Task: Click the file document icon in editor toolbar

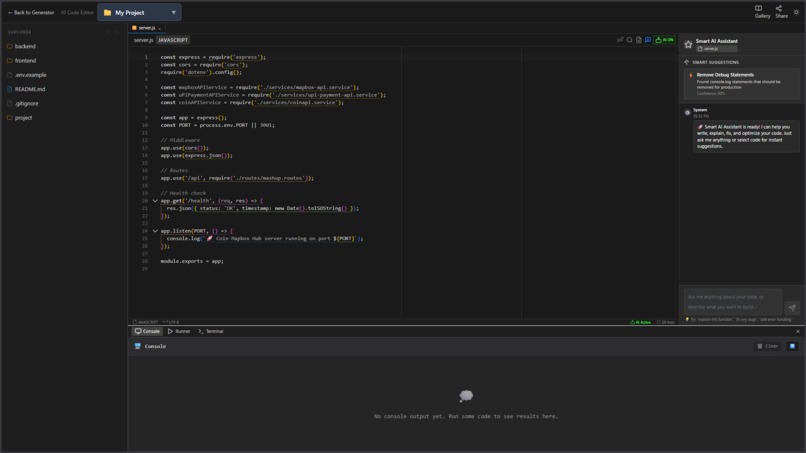Action: 638,40
